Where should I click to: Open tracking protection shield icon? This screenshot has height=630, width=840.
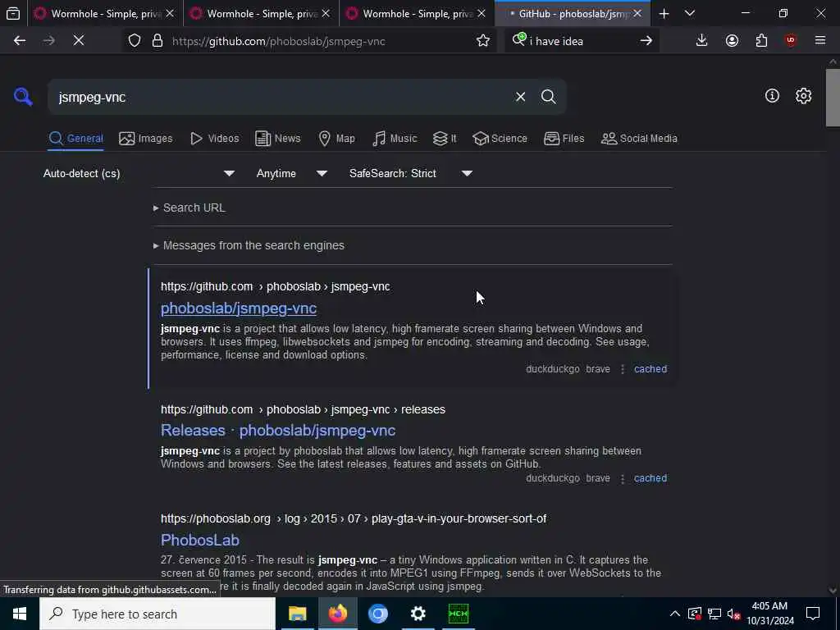tap(135, 41)
